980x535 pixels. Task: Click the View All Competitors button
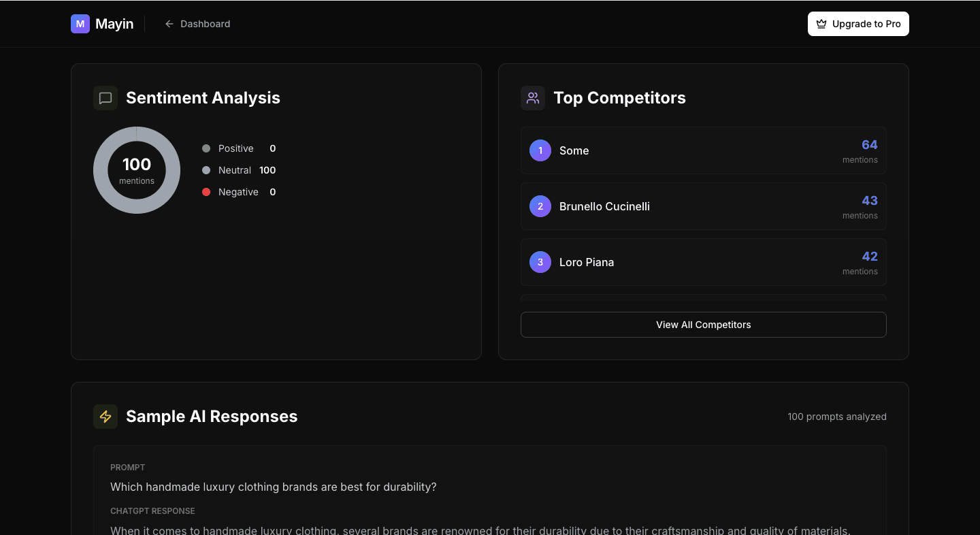click(703, 325)
